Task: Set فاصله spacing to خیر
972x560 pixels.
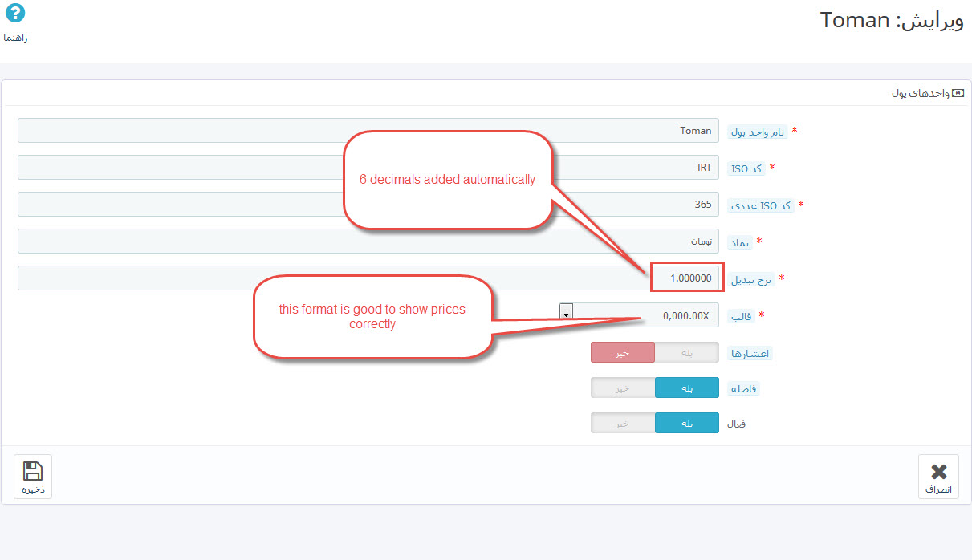Action: click(623, 388)
